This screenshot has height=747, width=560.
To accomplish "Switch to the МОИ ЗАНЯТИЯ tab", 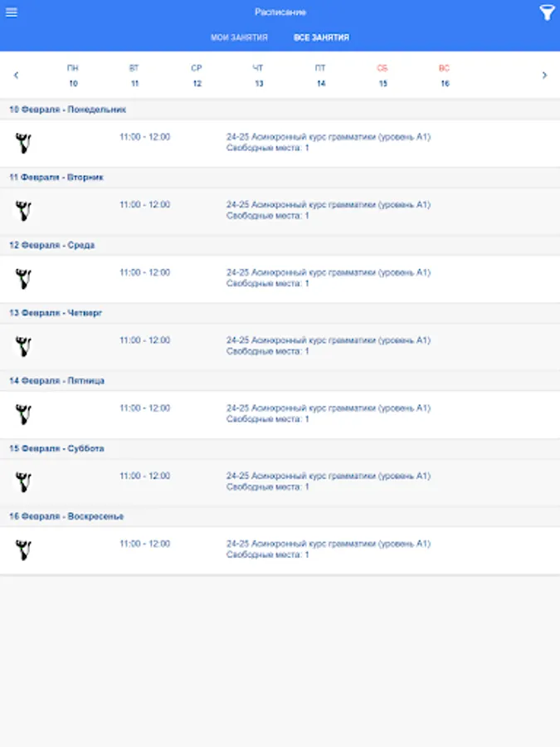I will coord(239,37).
